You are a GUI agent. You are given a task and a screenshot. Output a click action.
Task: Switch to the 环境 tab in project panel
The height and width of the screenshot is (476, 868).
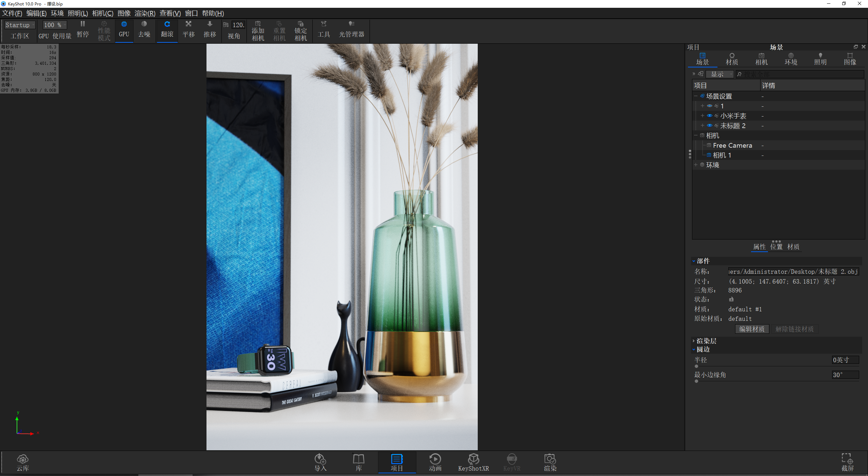coord(791,59)
